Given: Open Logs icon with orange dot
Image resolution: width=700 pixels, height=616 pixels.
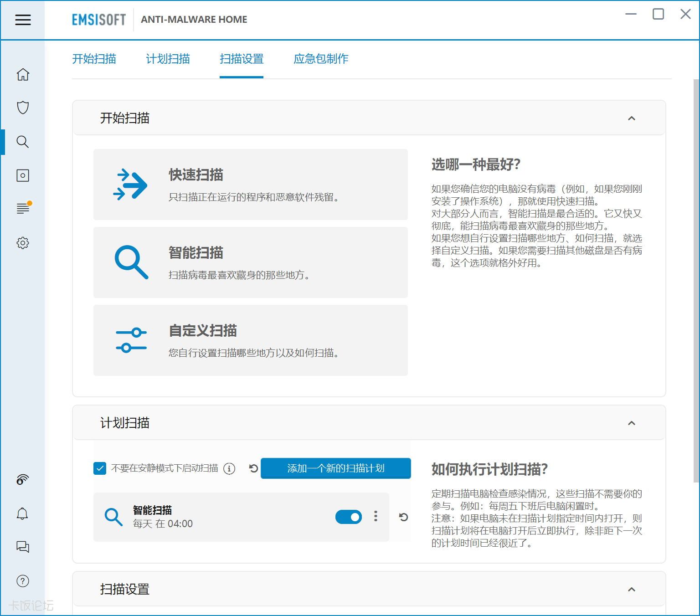Looking at the screenshot, I should 23,209.
